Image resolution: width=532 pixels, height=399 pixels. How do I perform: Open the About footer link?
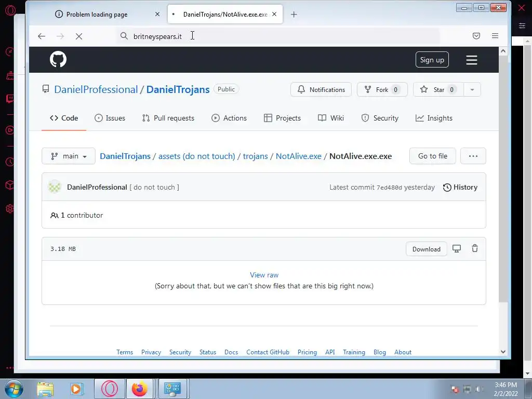(403, 352)
